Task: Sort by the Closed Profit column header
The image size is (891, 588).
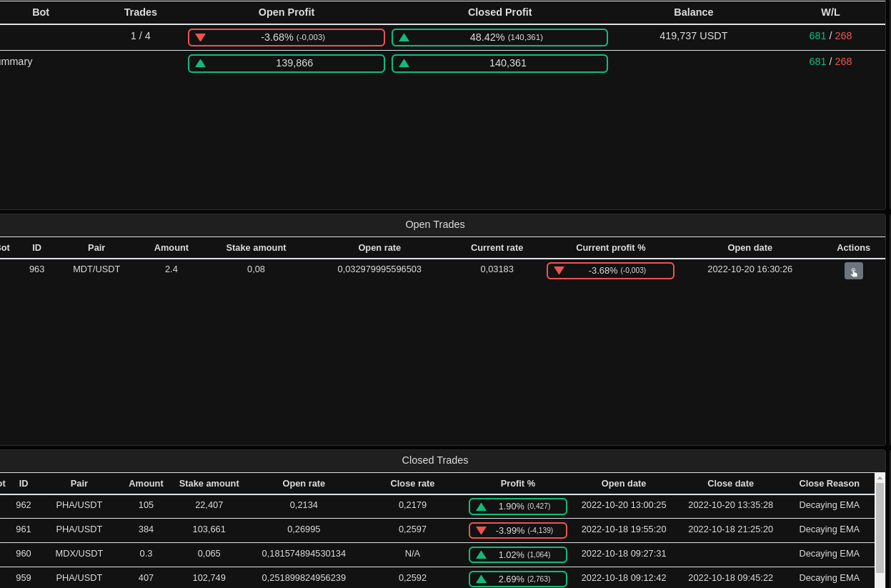Action: [499, 12]
